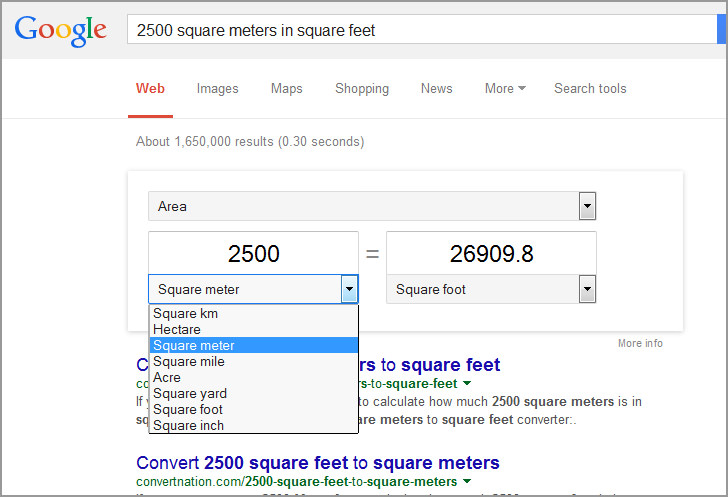Click the 26909.8 result field
The image size is (728, 497).
[x=491, y=253]
